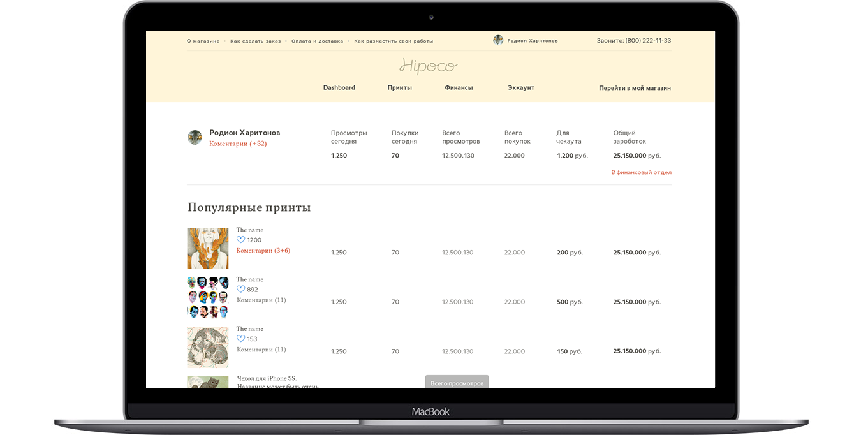Click the 1.200 руб. checkout value
This screenshot has width=868, height=435.
pos(573,156)
